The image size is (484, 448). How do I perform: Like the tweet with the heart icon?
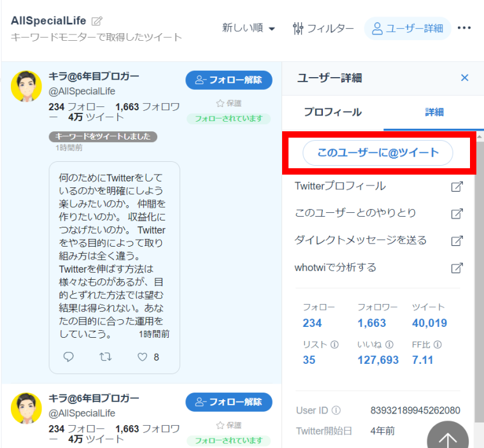pos(141,357)
